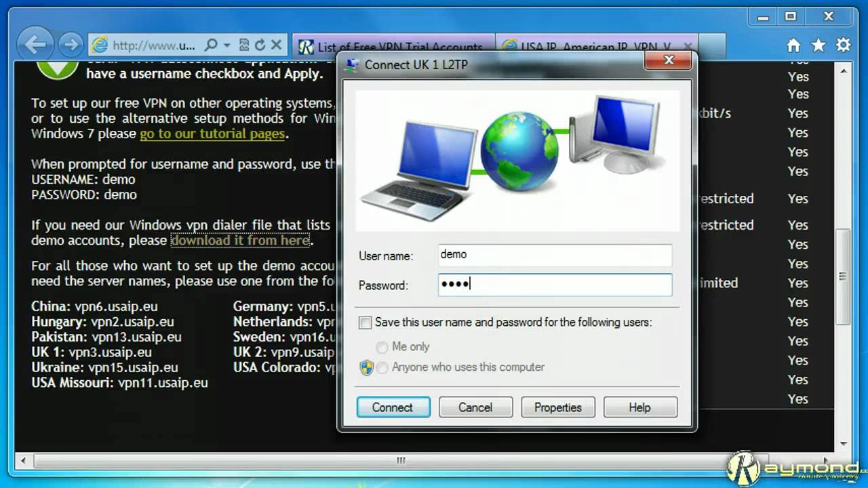868x488 pixels.
Task: Select Anyone who uses this computer option
Action: (x=382, y=367)
